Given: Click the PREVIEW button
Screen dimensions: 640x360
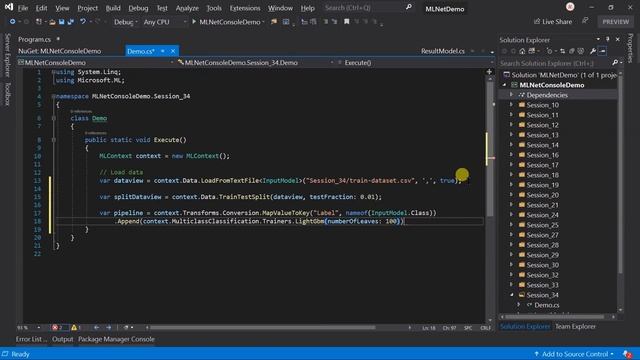Looking at the screenshot, I should pyautogui.click(x=616, y=22).
